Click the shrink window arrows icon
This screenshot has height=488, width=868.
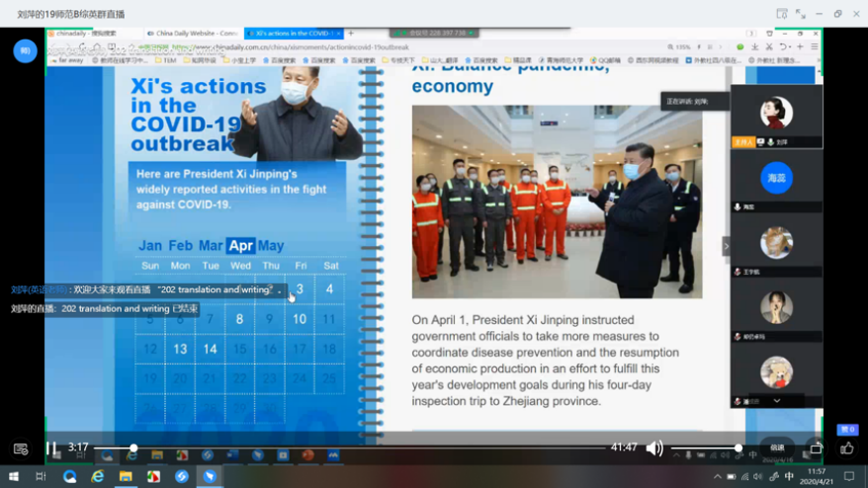(x=801, y=14)
